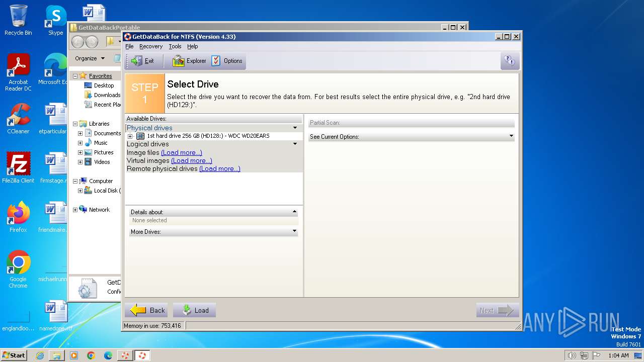
Task: Select Music library in Explorer
Action: [101, 143]
